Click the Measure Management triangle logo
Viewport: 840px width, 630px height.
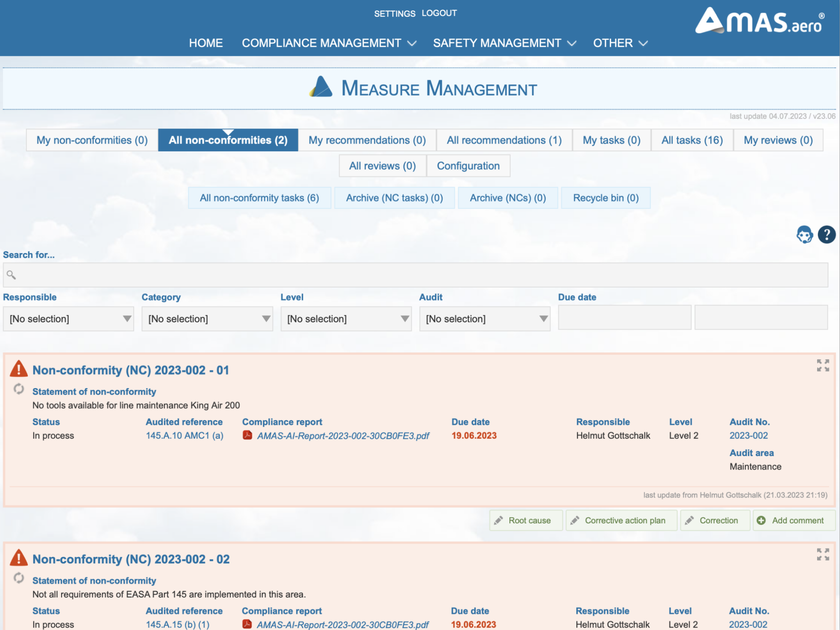320,87
